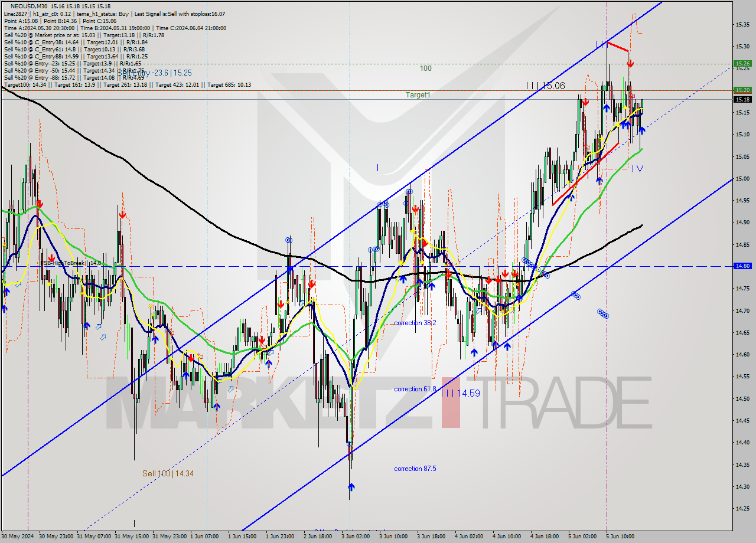
Task: Click the '4 Jun 02:00' time axis label
Action: (x=470, y=537)
